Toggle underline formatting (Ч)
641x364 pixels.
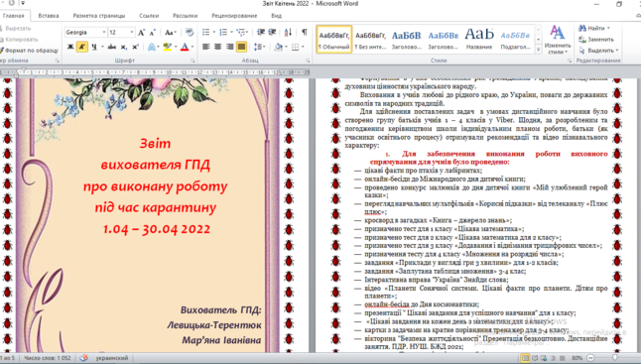[94, 47]
